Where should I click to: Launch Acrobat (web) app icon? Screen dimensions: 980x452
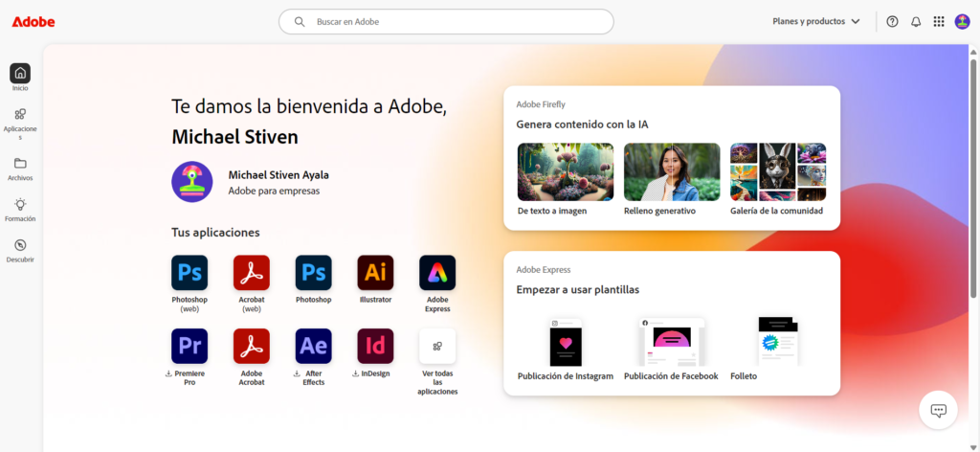click(x=252, y=273)
